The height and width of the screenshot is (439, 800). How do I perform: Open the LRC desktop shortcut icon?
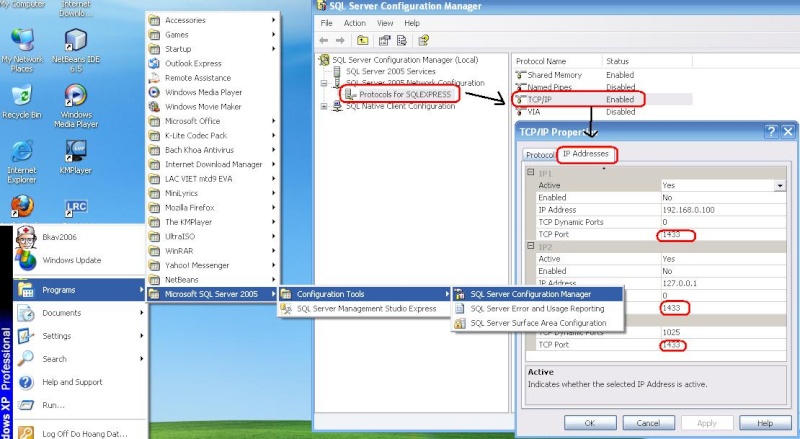pyautogui.click(x=76, y=208)
